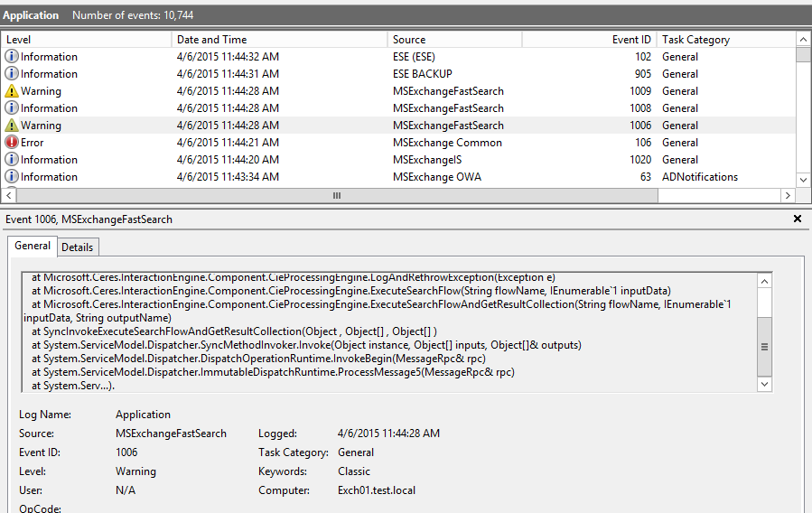Sort by the Date and Time column header
Viewport: 812px width, 513px height.
tap(280, 40)
